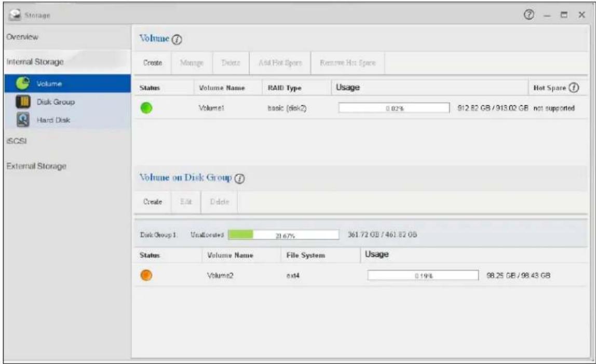Screen dimensions: 596x364
Task: Click the Hot Spare info icon
Action: click(574, 87)
